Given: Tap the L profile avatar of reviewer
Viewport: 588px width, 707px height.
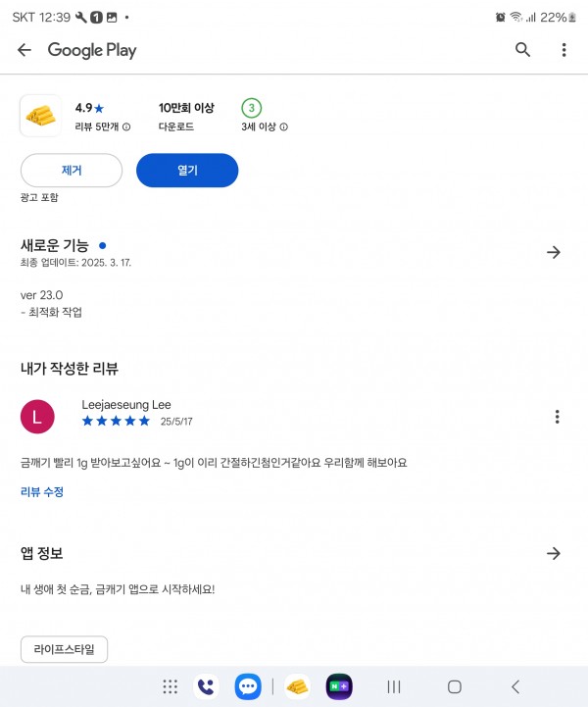Looking at the screenshot, I should click(x=37, y=417).
